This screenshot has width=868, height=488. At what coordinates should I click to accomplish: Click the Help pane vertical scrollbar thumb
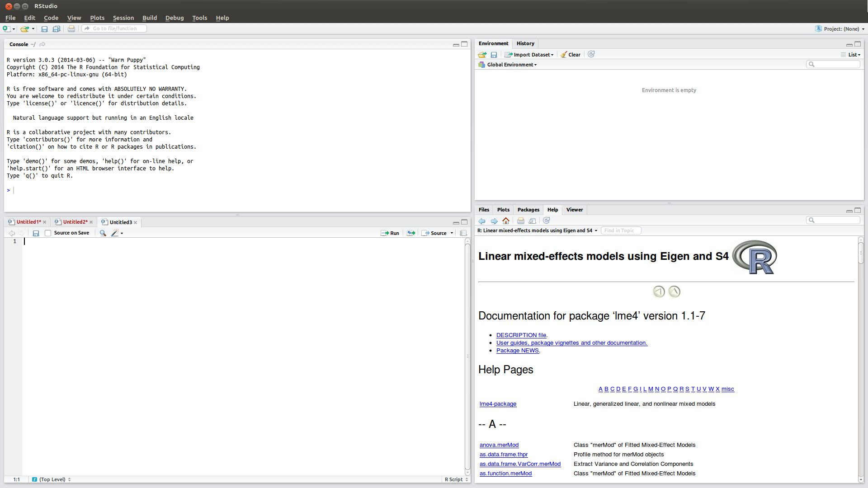pyautogui.click(x=861, y=253)
